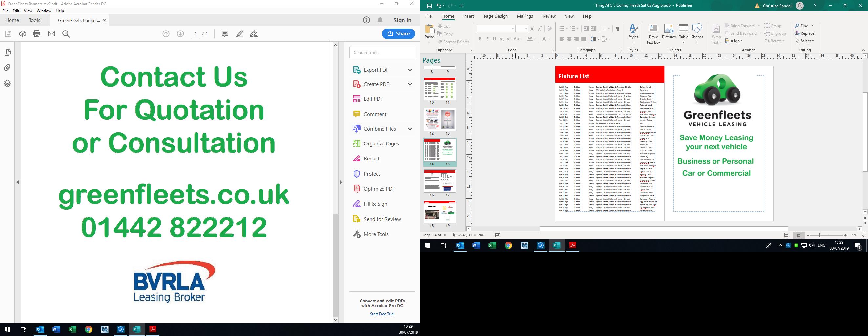Open the font size dropdown in Publisher

point(526,29)
